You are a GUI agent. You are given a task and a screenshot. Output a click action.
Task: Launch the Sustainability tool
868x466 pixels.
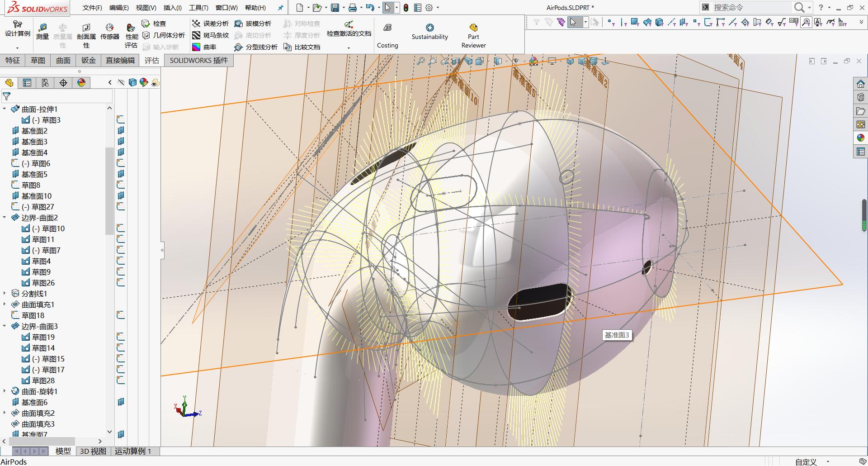point(429,32)
